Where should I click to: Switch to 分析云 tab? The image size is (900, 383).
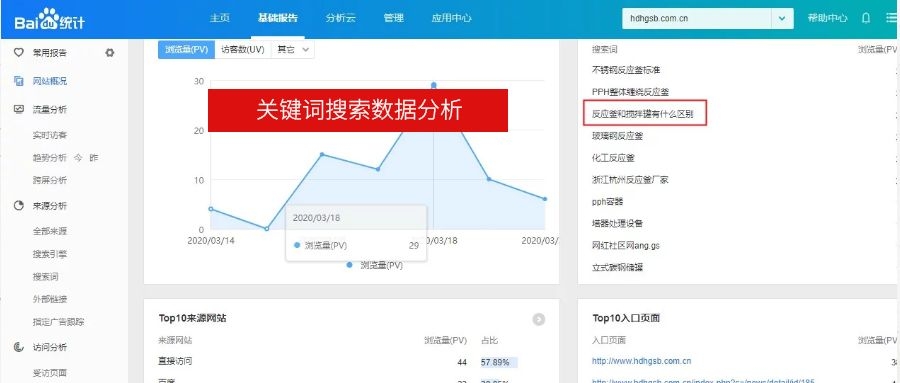340,18
